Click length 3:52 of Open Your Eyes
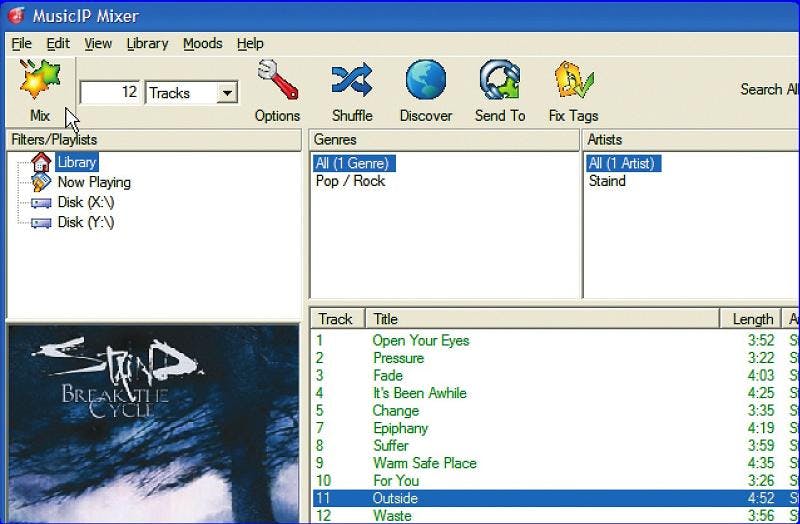Viewport: 800px width, 524px height. pos(761,340)
